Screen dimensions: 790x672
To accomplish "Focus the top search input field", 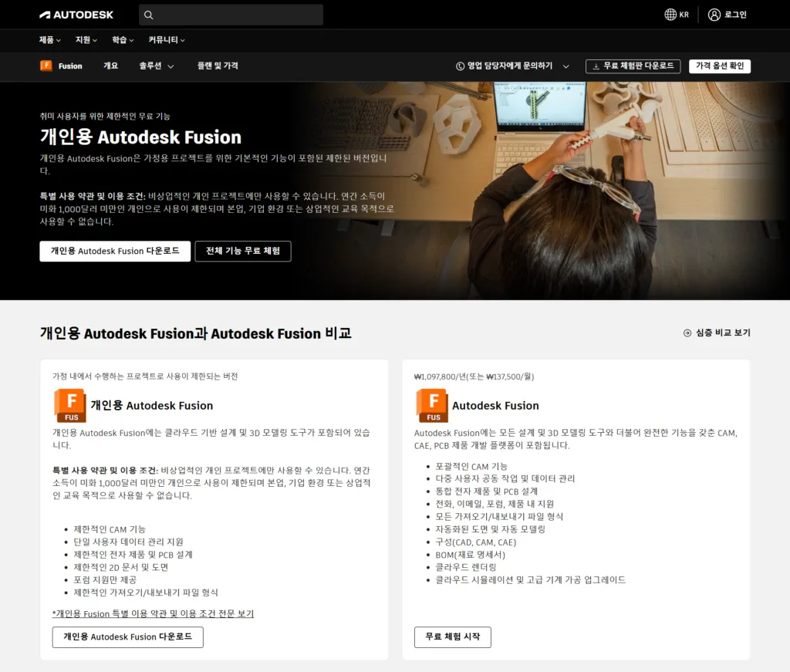I will pos(231,15).
